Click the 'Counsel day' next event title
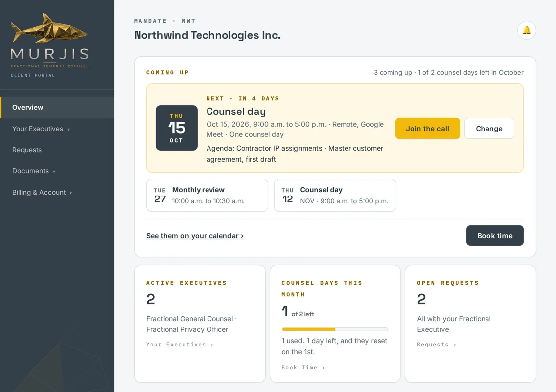This screenshot has width=556, height=392. [x=236, y=111]
